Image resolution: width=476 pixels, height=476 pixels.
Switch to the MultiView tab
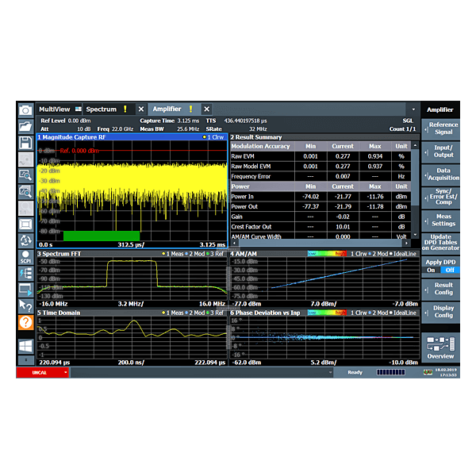point(54,109)
